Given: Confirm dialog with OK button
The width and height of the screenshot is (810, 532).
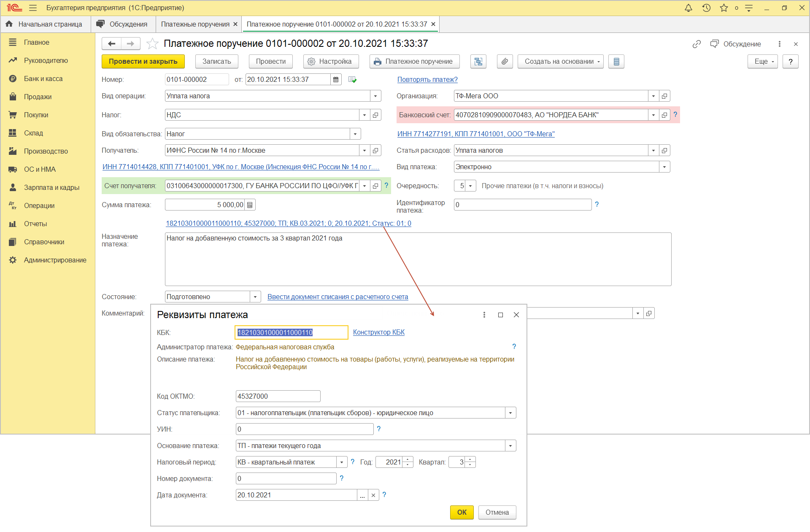Looking at the screenshot, I should (462, 512).
